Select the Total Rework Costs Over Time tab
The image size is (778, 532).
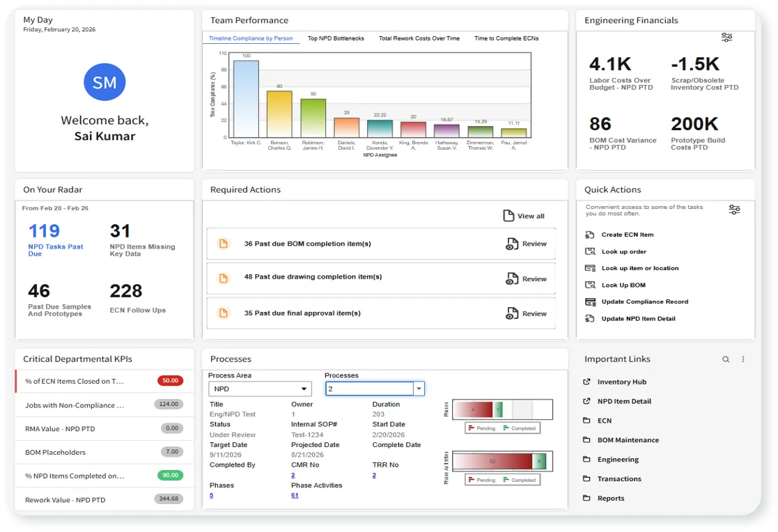coord(419,38)
